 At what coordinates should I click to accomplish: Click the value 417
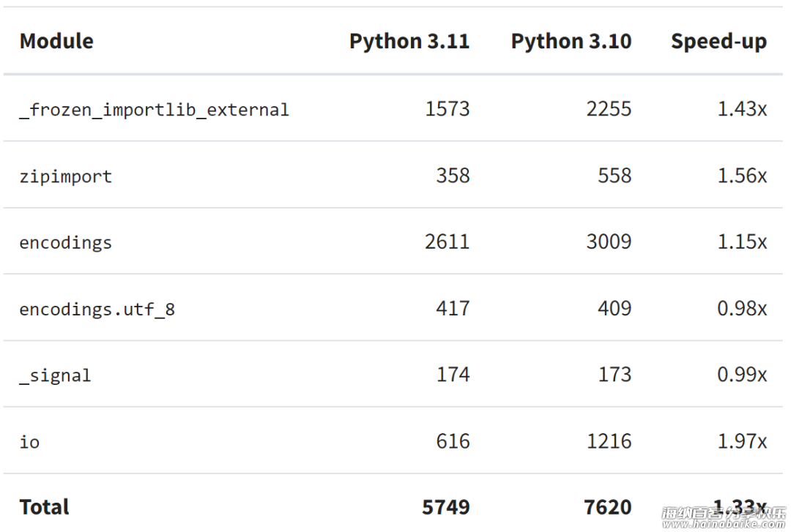pos(453,308)
